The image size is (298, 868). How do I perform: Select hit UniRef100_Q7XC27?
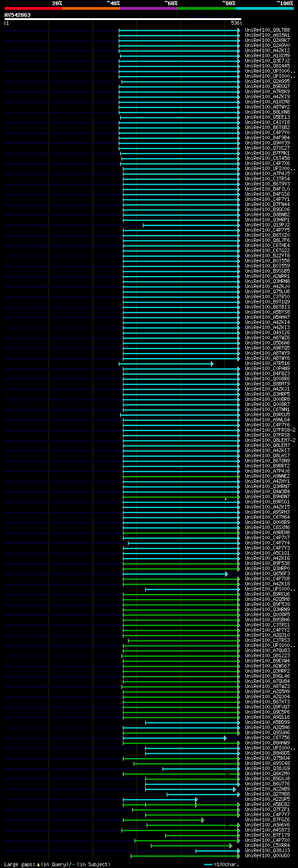[x=267, y=148]
